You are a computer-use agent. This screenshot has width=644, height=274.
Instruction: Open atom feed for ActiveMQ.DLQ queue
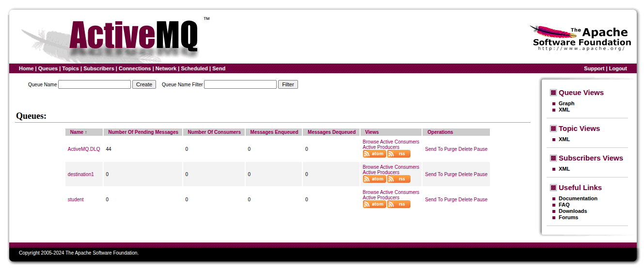375,154
